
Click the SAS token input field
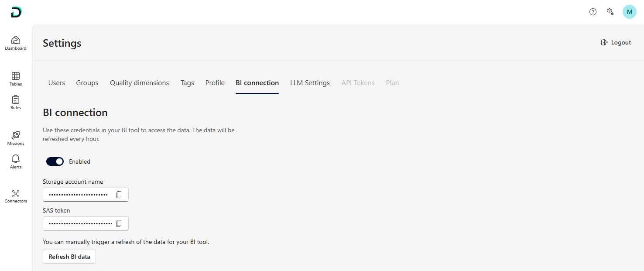point(79,223)
